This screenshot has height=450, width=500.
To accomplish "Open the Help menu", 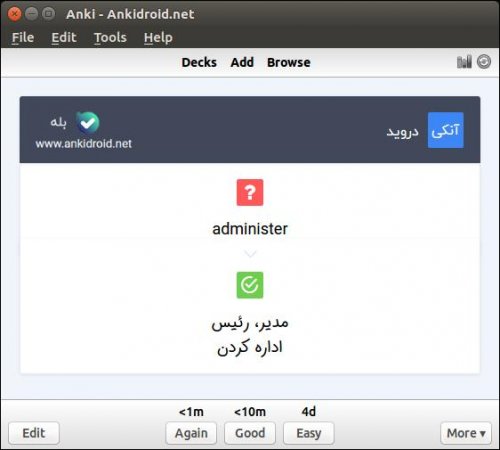I will tap(158, 37).
